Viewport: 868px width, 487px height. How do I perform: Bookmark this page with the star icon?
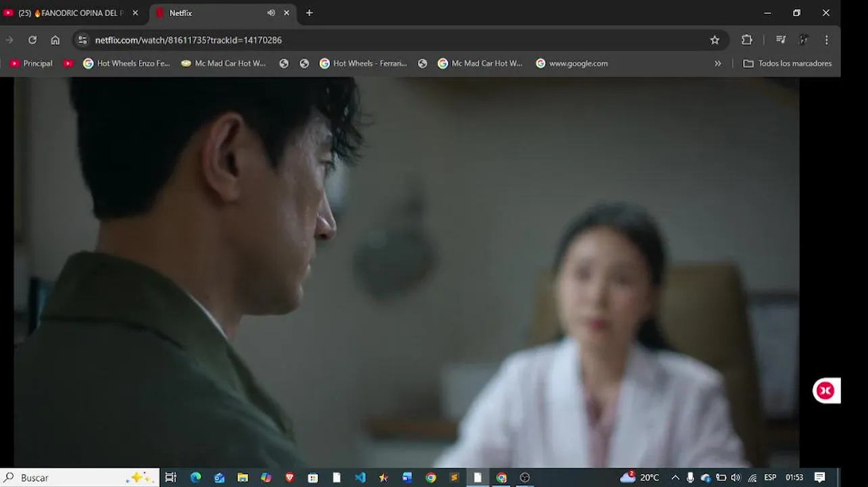(x=715, y=40)
